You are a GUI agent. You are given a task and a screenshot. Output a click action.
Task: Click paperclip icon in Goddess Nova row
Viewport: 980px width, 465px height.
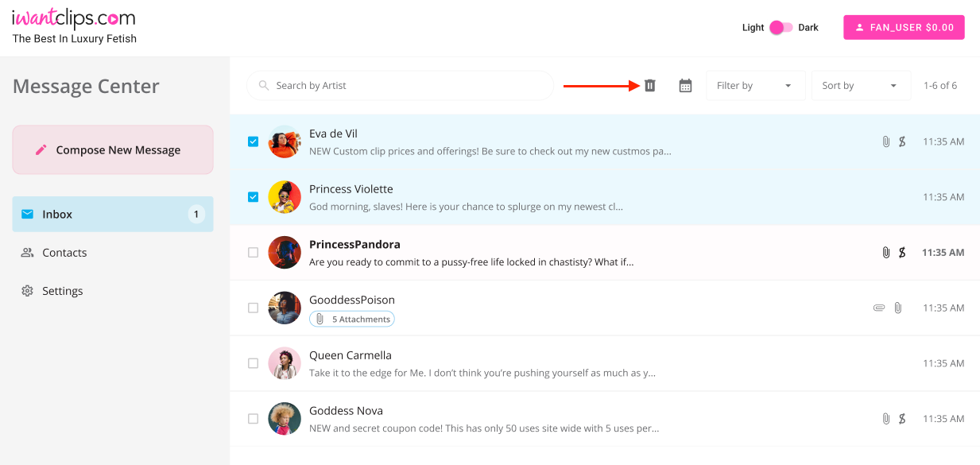(885, 418)
